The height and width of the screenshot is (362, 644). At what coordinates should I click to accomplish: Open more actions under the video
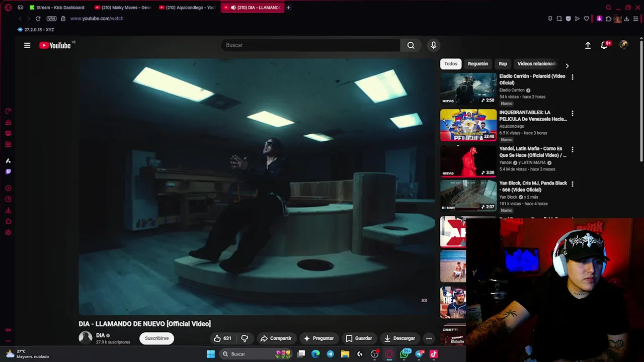tap(429, 338)
